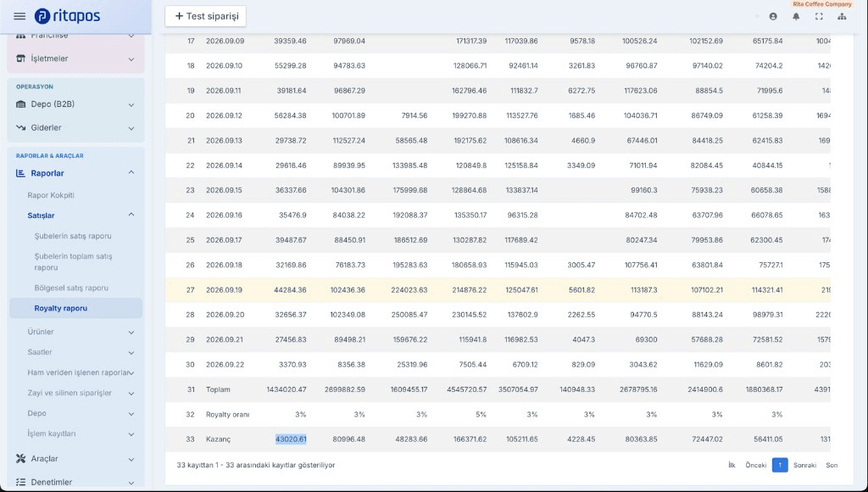Click the Denetimler checklist icon

[21, 482]
